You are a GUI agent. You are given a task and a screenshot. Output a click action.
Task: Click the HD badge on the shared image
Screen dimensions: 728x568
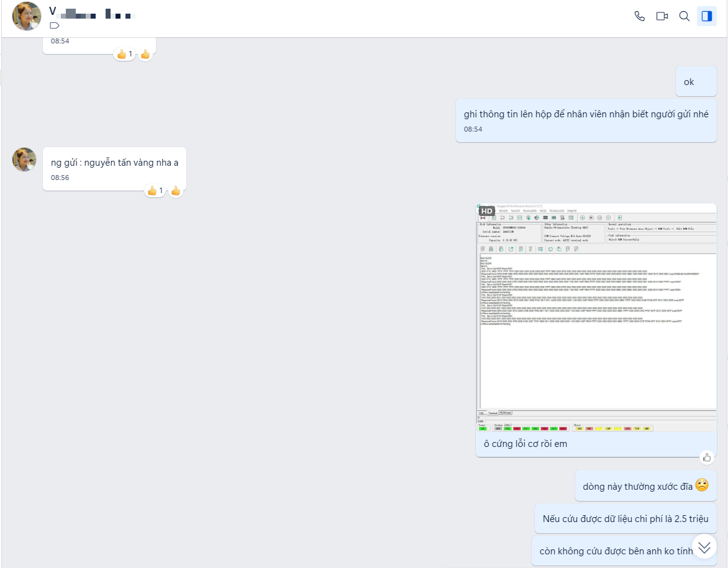(486, 211)
